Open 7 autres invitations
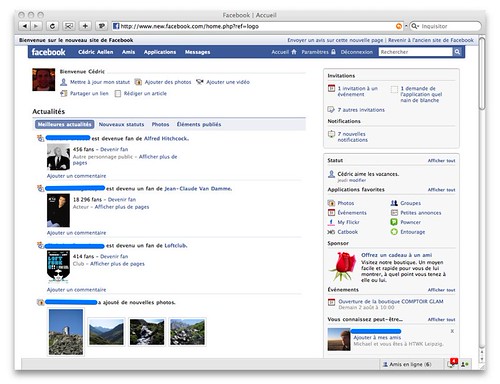500x384 pixels. click(x=361, y=110)
